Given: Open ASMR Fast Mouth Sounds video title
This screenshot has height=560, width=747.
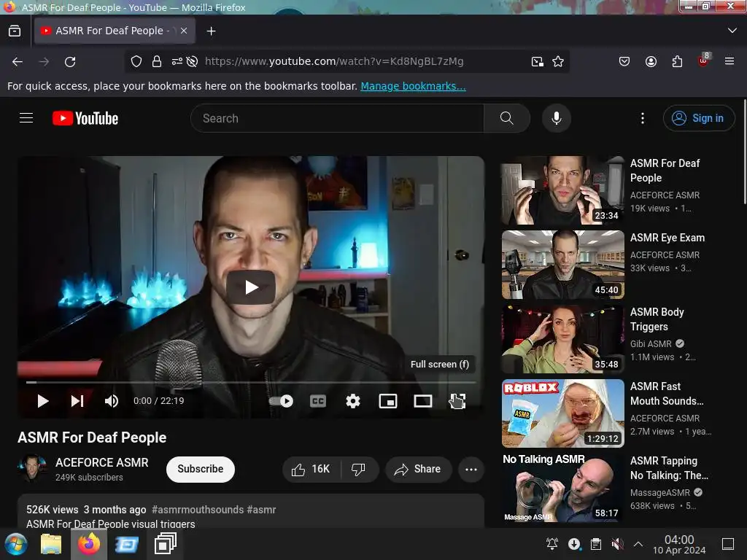Looking at the screenshot, I should (x=667, y=393).
